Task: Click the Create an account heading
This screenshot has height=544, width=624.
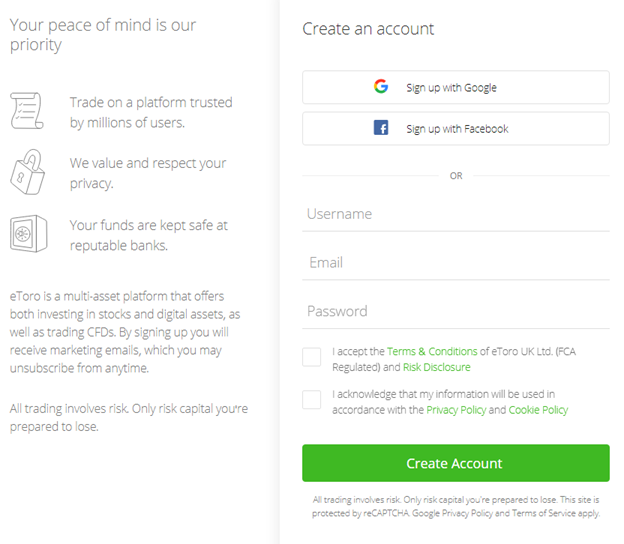Action: click(368, 29)
